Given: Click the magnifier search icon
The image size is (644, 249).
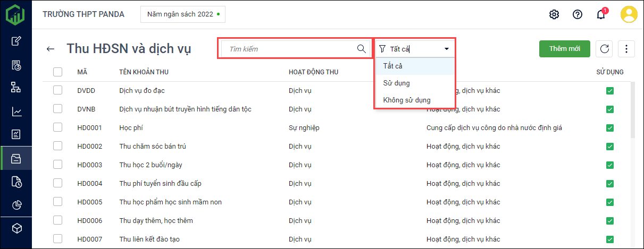Looking at the screenshot, I should 362,49.
